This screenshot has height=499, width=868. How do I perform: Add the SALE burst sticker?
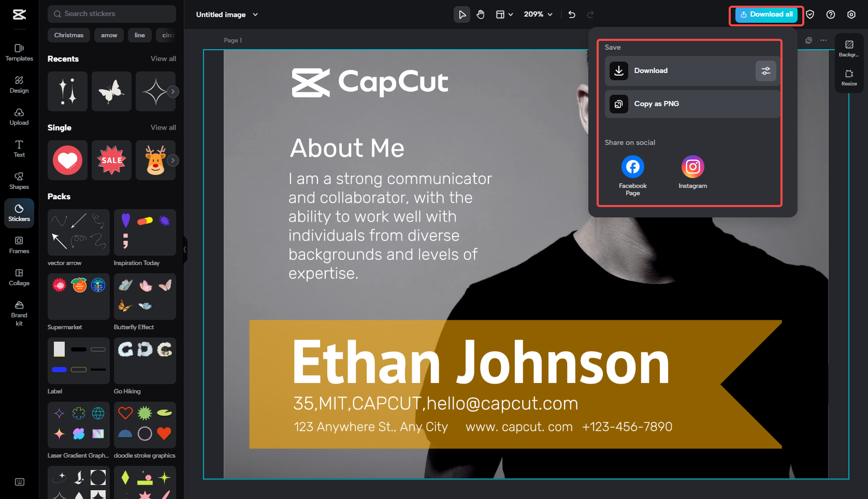pyautogui.click(x=111, y=160)
